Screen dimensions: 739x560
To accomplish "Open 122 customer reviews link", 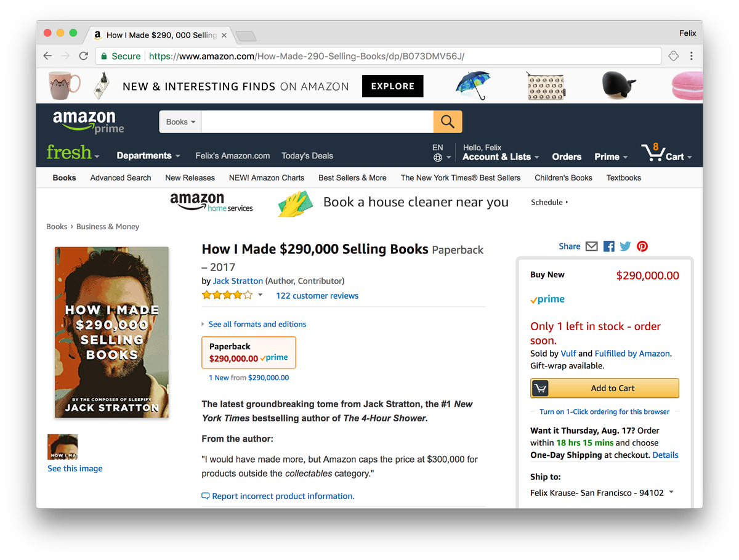I will [317, 296].
